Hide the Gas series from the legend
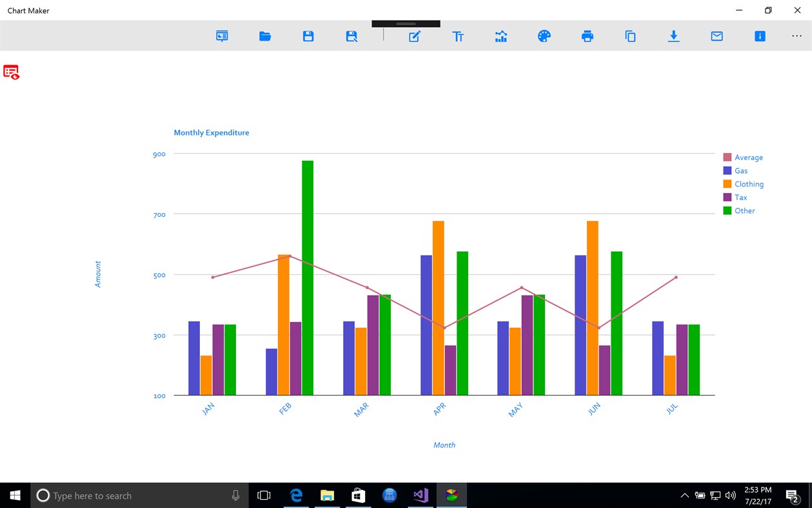This screenshot has height=508, width=812. click(x=740, y=170)
